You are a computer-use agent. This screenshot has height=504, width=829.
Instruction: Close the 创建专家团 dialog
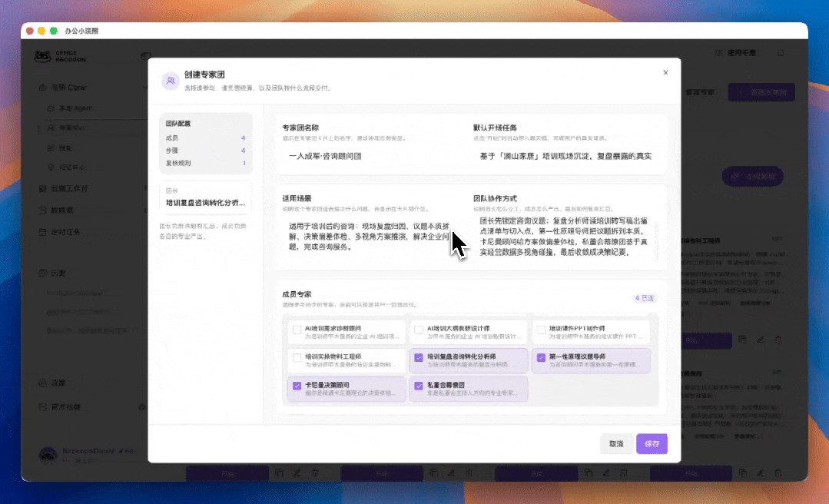pos(665,72)
